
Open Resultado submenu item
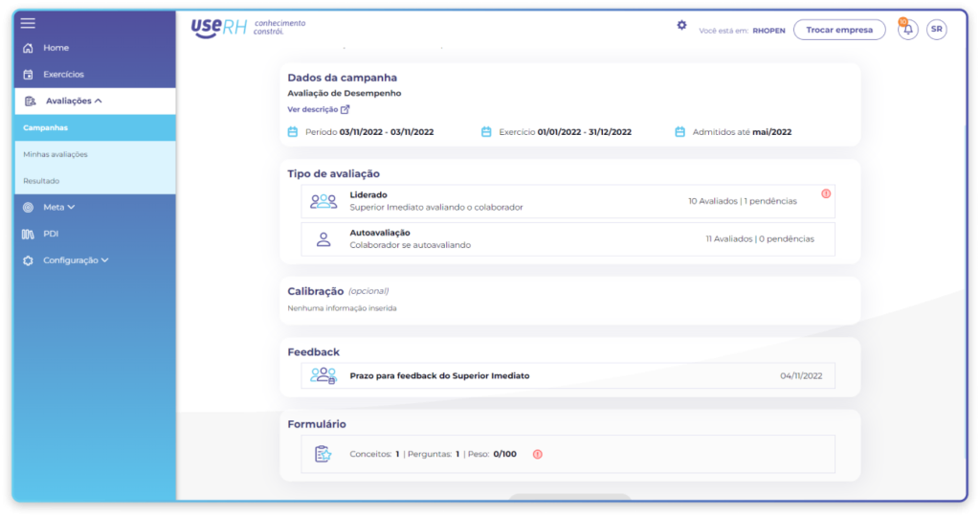click(95, 181)
